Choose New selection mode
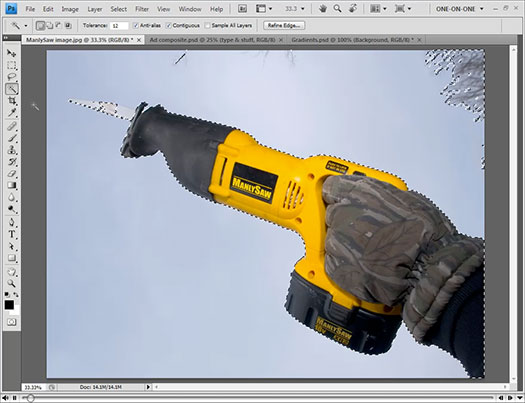 point(40,25)
